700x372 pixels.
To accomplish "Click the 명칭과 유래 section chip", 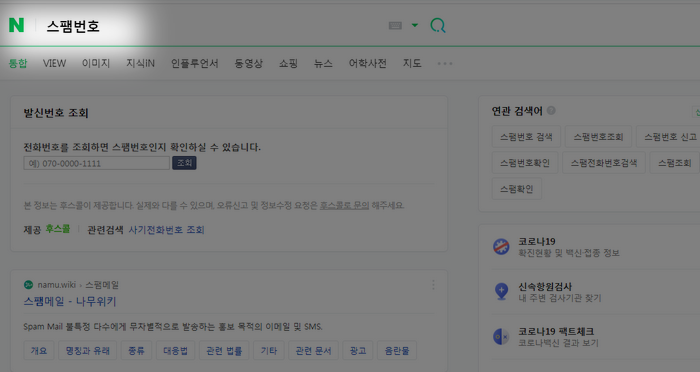I will [x=88, y=351].
